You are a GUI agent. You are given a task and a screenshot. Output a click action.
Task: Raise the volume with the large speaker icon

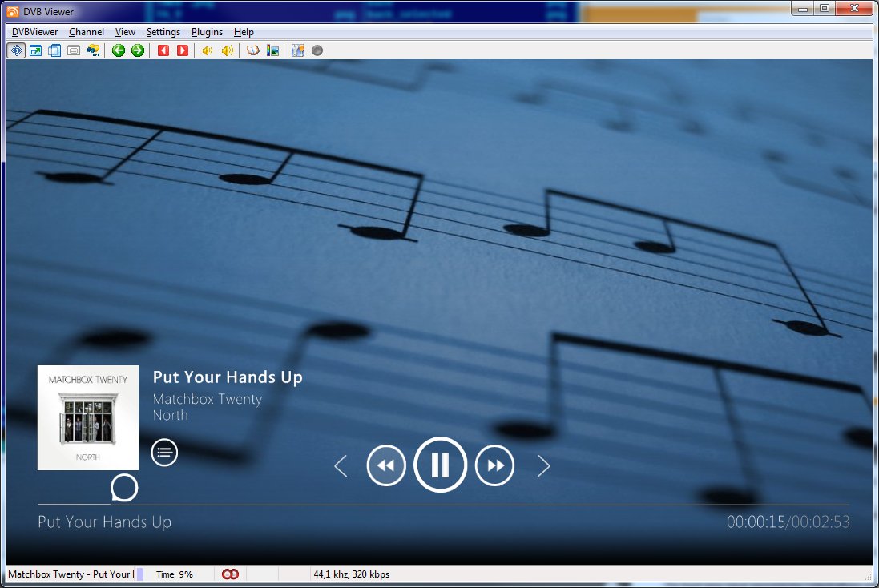tap(227, 51)
